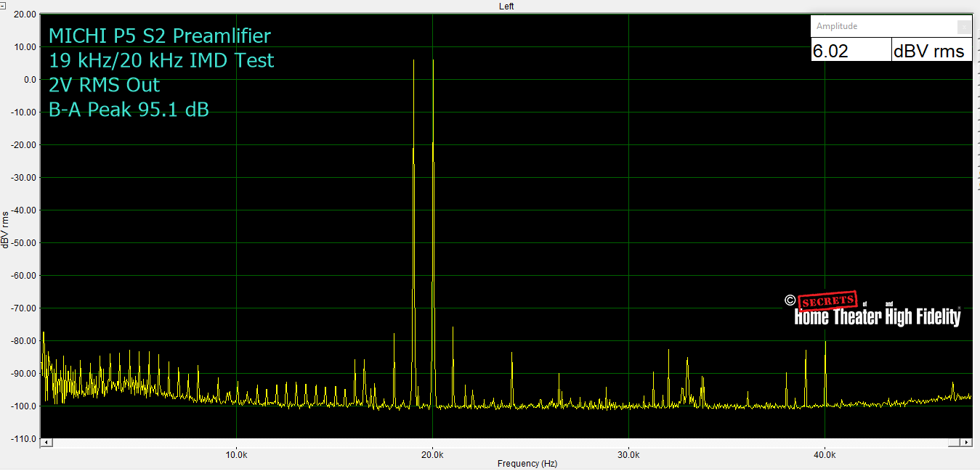Click the right arrow of the frequency scrollbar
980x471 pixels.
point(967,442)
